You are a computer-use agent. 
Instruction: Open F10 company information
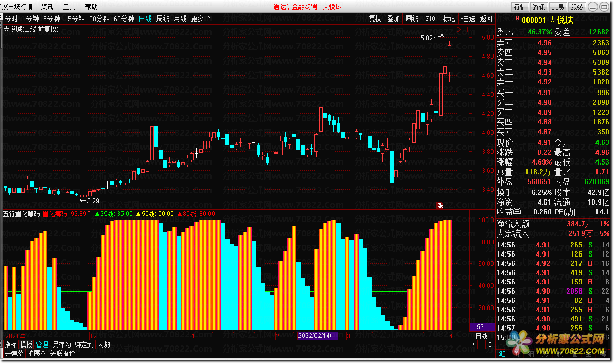[x=430, y=19]
